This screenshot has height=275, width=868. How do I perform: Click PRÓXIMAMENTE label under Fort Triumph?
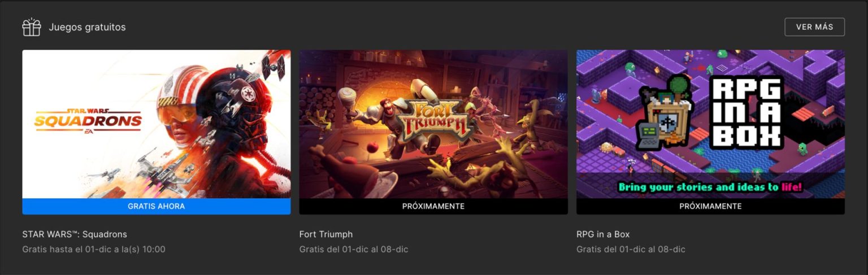click(x=433, y=207)
